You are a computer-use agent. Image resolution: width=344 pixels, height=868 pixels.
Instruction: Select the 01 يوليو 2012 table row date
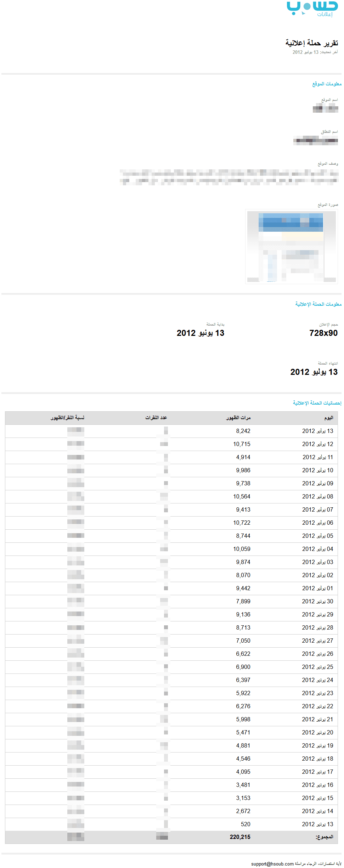tap(317, 588)
